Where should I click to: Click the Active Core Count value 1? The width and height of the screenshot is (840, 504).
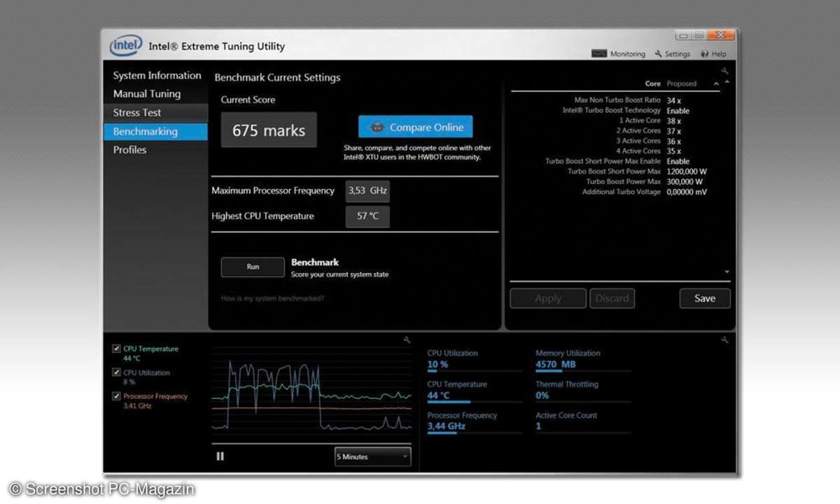tap(538, 426)
